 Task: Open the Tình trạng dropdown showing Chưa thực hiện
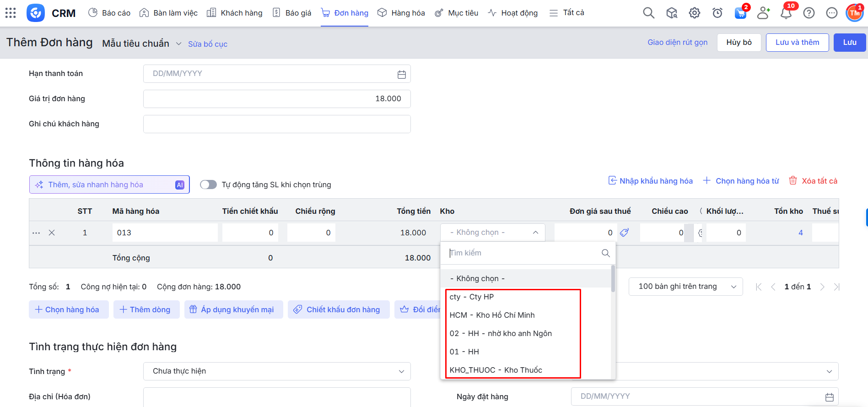[x=276, y=371]
